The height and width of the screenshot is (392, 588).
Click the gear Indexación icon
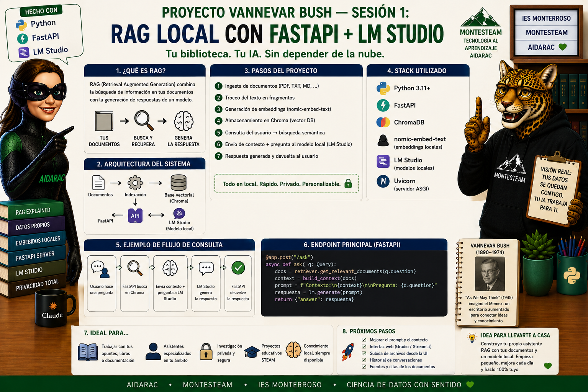pyautogui.click(x=135, y=183)
